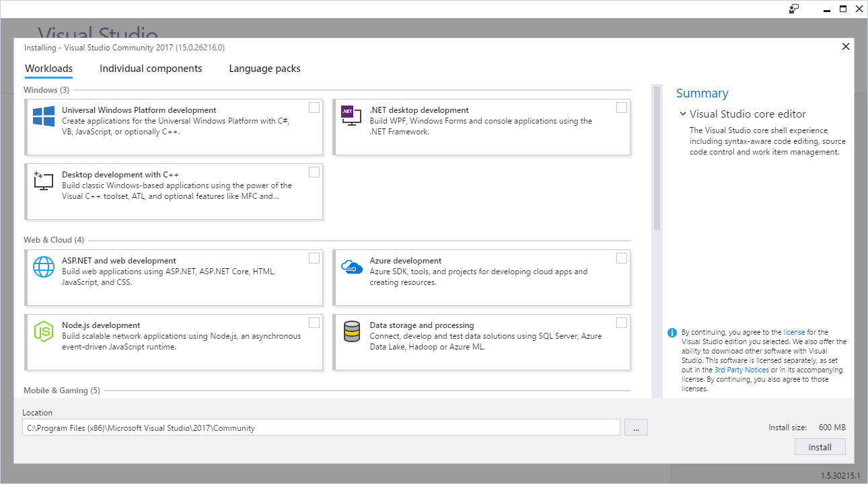The height and width of the screenshot is (484, 868).
Task: Open the Language packs tab
Action: tap(264, 68)
